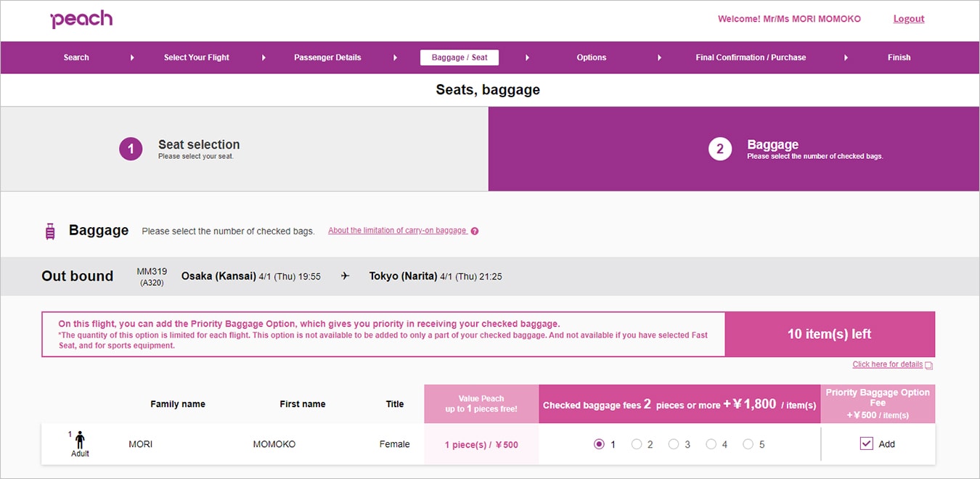Click the Female title cell
This screenshot has width=980, height=479.
[395, 444]
